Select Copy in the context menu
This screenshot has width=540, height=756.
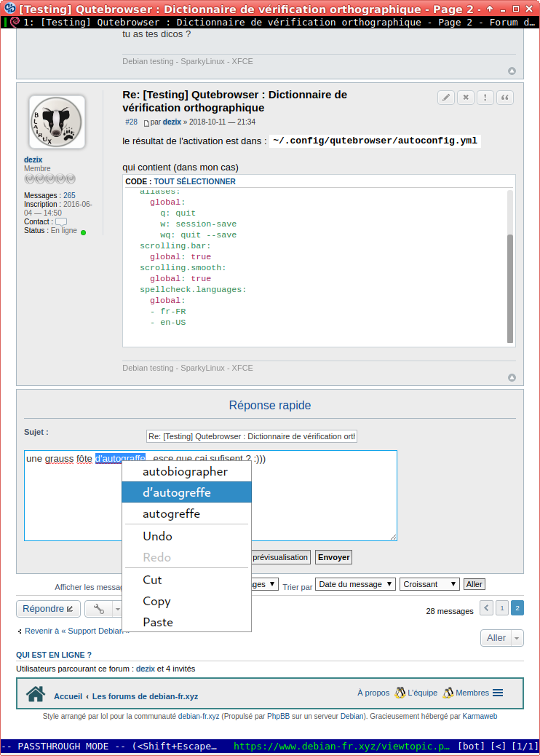coord(186,602)
